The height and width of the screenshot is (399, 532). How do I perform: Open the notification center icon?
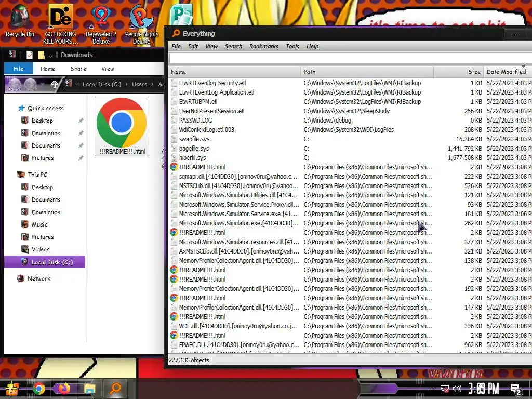coord(516,390)
